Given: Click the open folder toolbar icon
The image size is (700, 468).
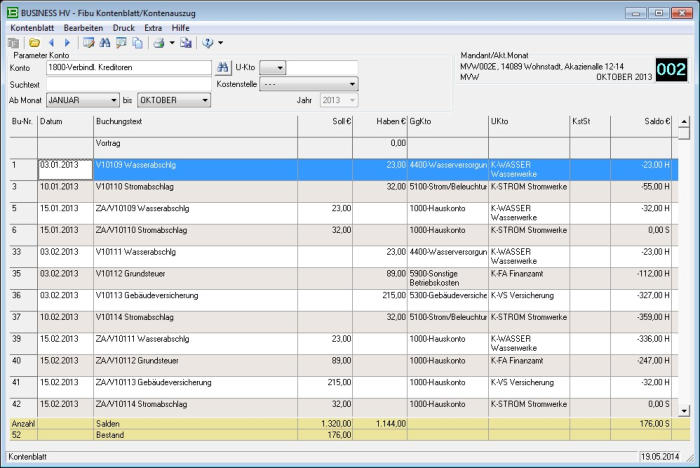Looking at the screenshot, I should point(33,43).
